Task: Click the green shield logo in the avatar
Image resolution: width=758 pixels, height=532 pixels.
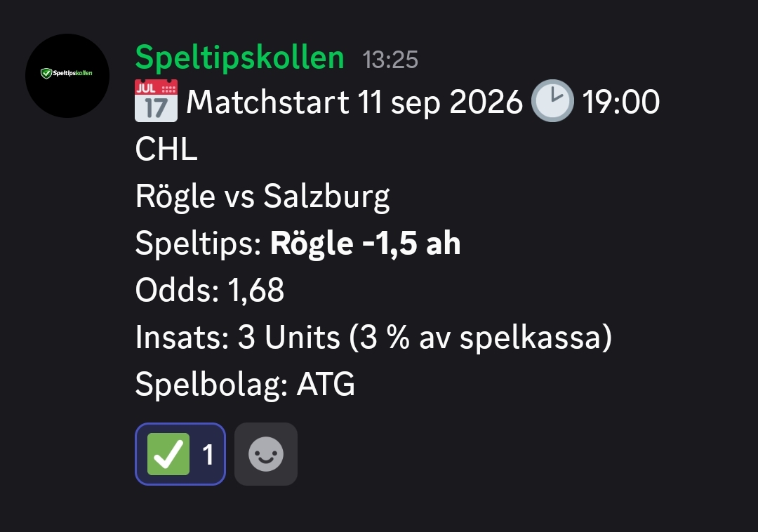Action: coord(46,74)
